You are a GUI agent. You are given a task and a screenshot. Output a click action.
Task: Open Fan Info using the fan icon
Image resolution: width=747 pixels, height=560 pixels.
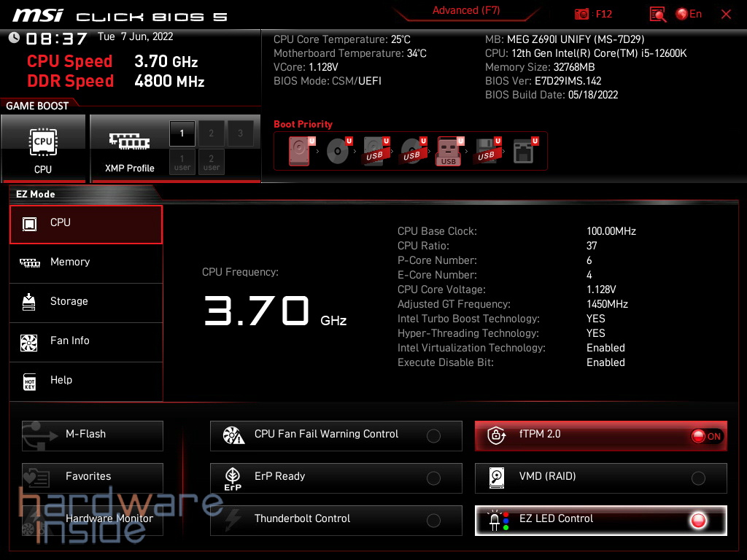pos(31,343)
